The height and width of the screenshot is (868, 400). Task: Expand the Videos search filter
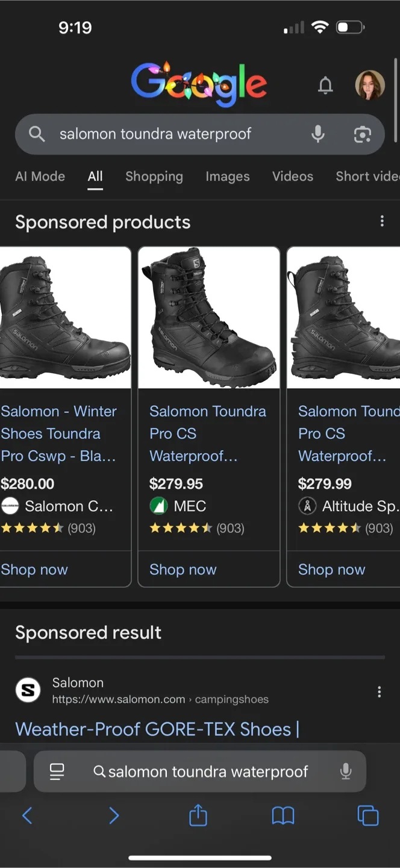292,176
